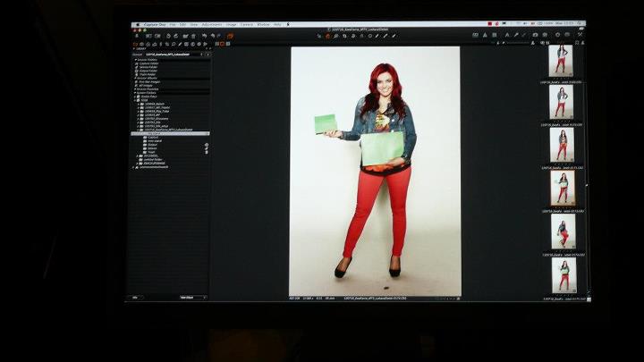Select the orange-highlighted active thumbnail

coord(563,188)
